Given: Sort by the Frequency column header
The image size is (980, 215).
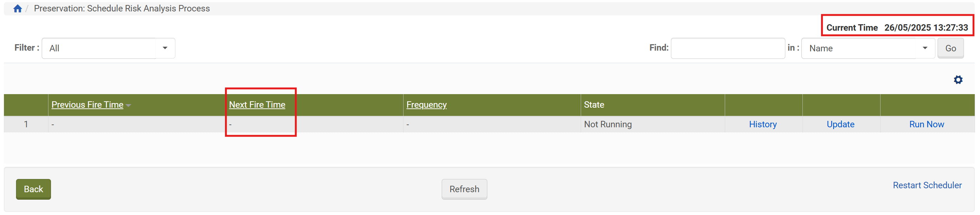Looking at the screenshot, I should (426, 104).
